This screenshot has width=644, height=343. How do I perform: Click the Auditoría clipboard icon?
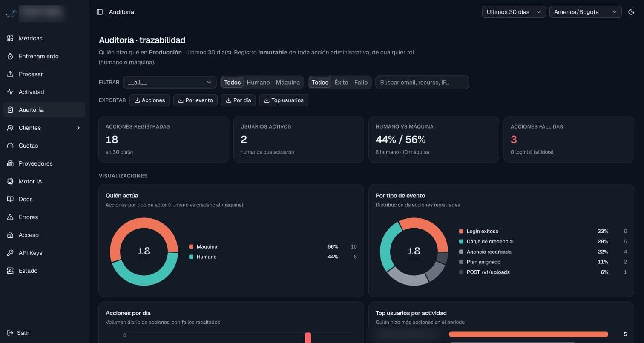[x=10, y=110]
